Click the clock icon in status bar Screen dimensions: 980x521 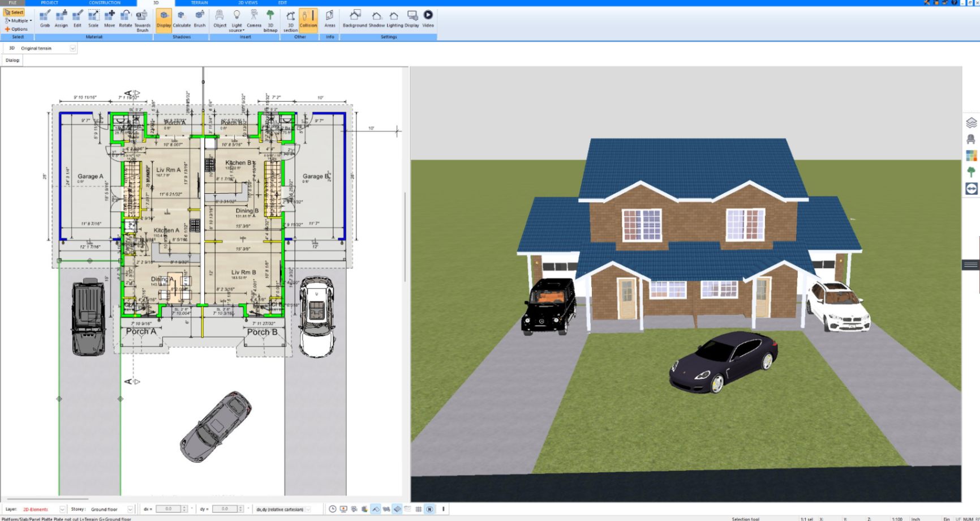click(333, 509)
